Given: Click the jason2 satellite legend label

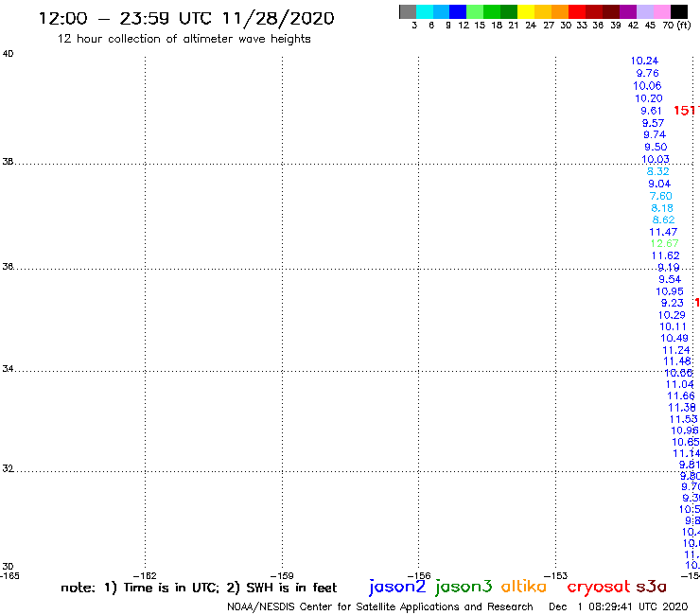Looking at the screenshot, I should pyautogui.click(x=397, y=587).
